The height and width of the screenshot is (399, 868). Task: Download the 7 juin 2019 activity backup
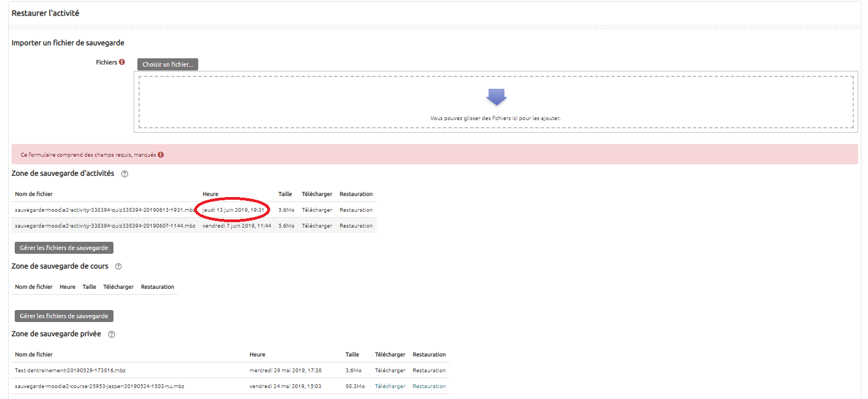point(316,226)
